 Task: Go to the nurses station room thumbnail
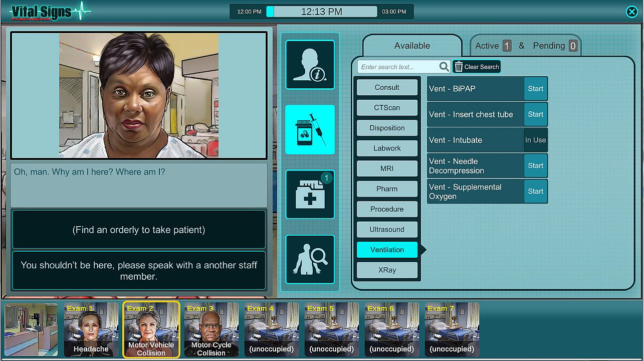coord(31,330)
